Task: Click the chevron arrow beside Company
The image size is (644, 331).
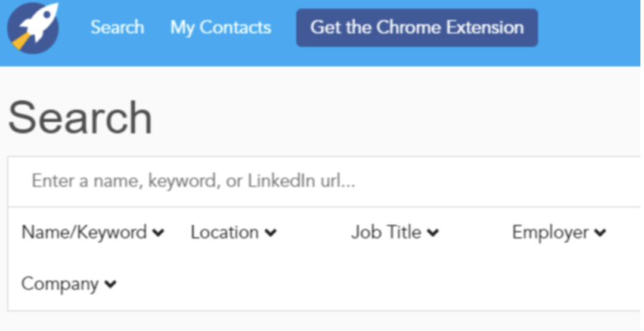Action: (x=110, y=285)
